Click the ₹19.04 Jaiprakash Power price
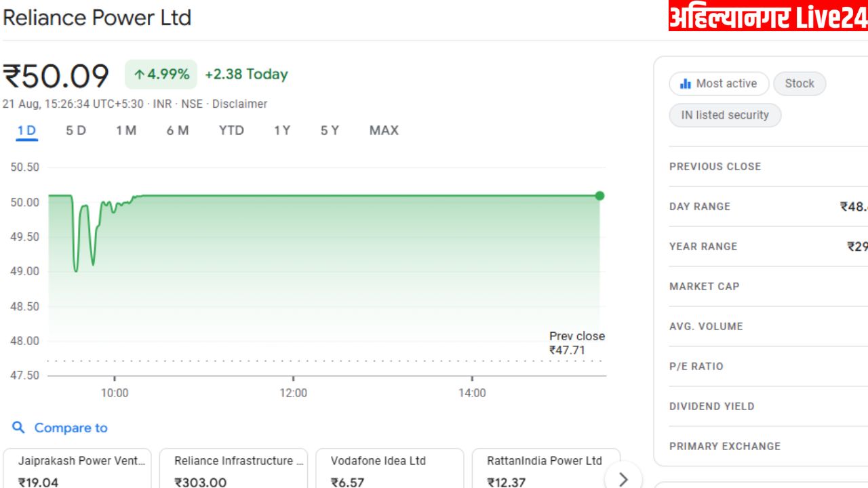Screen dimensions: 868x488 39,482
